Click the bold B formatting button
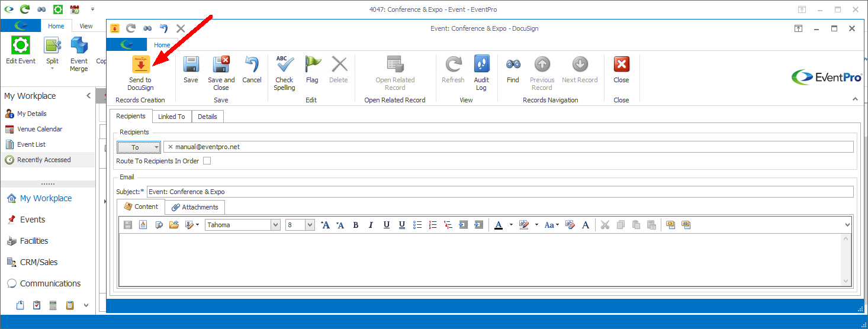This screenshot has height=329, width=868. (356, 225)
